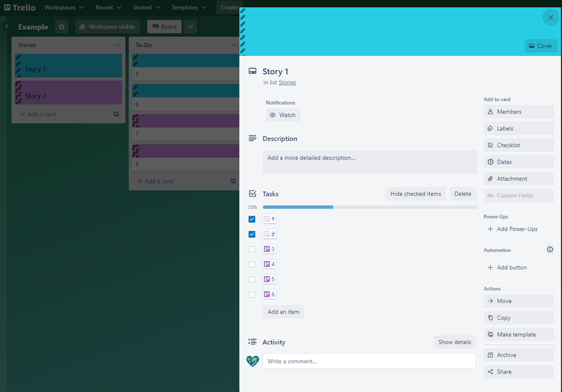Viewport: 562px width, 392px height.
Task: Add a Checklist from the sidebar
Action: (x=519, y=145)
